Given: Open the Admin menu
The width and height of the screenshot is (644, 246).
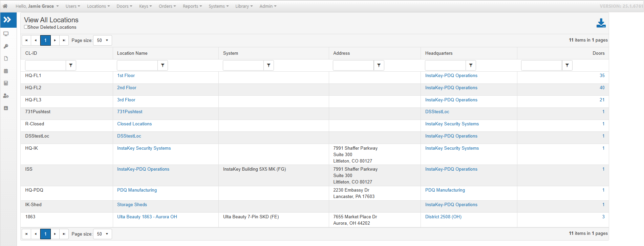Looking at the screenshot, I should [x=268, y=6].
